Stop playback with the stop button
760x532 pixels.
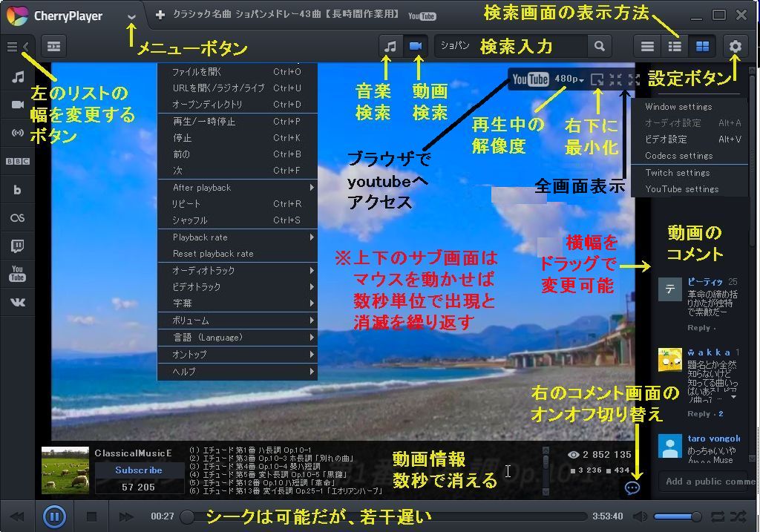click(x=91, y=517)
